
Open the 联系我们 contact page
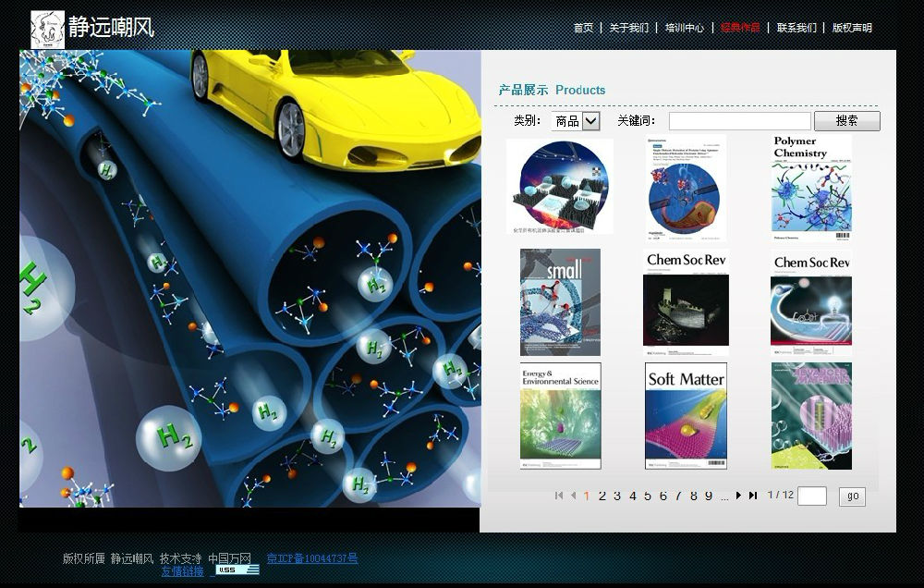[796, 28]
